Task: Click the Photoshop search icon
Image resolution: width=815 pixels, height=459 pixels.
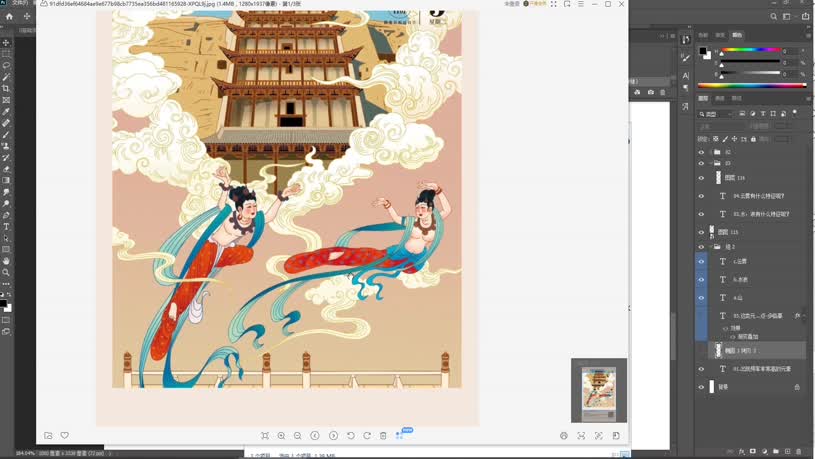Action: click(773, 17)
